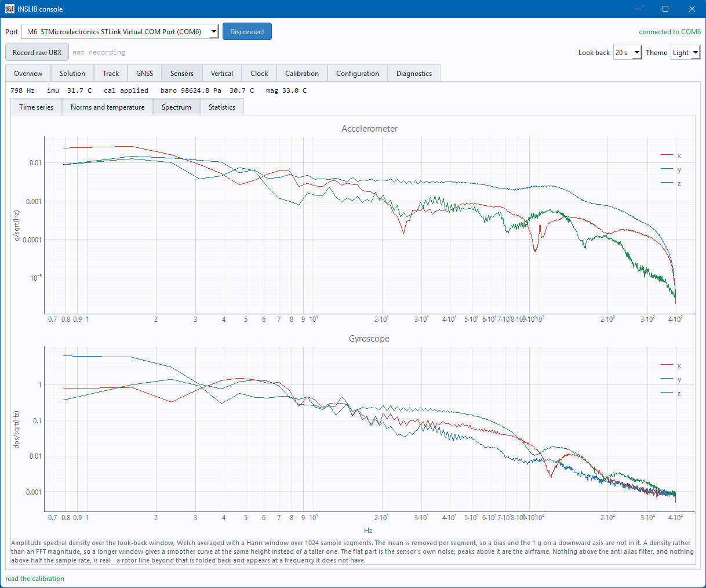Open the Look back 20 s dropdown
This screenshot has width=706, height=588.
pos(627,52)
